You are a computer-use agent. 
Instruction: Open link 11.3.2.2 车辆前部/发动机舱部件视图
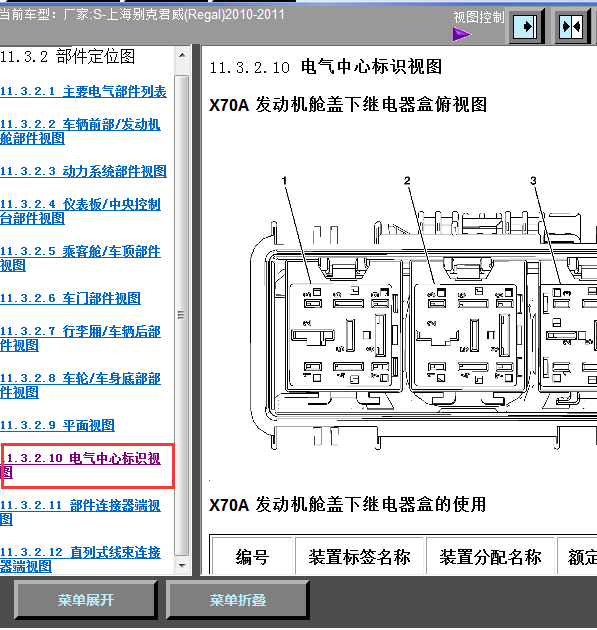80,131
